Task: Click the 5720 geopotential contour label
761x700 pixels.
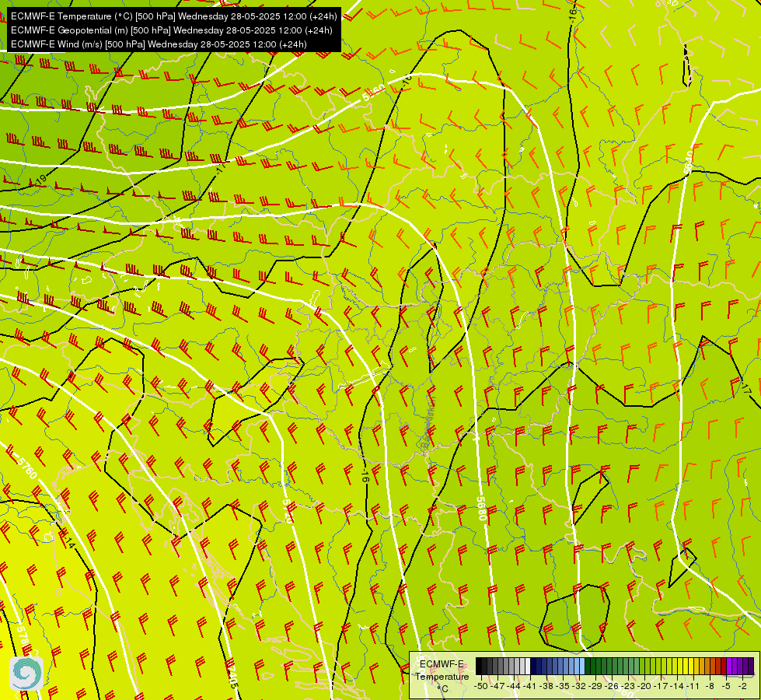Action: [x=288, y=511]
